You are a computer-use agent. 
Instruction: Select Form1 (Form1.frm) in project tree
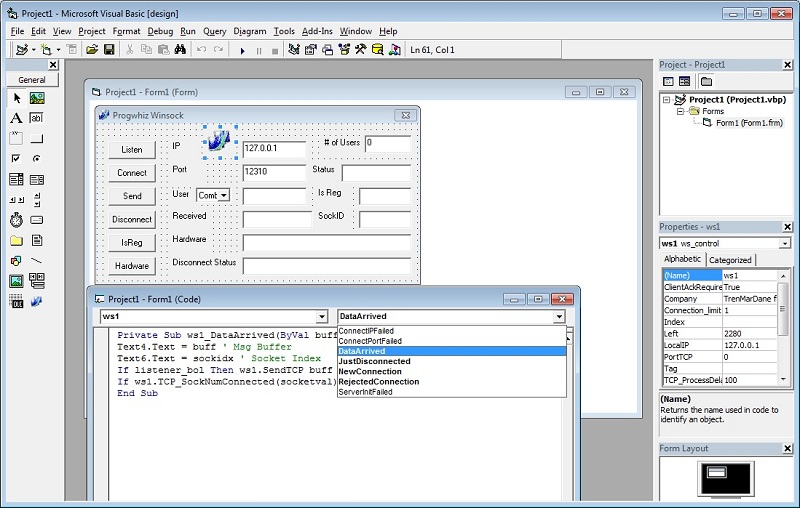pyautogui.click(x=748, y=123)
